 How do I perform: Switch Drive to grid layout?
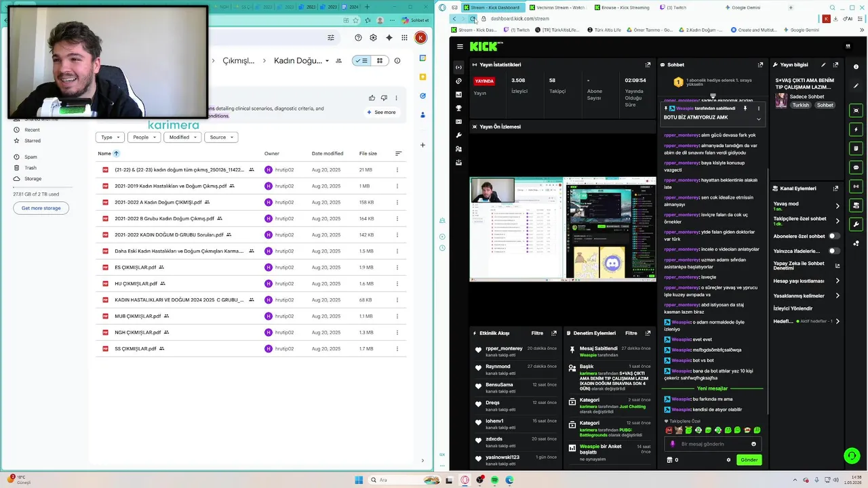click(379, 60)
